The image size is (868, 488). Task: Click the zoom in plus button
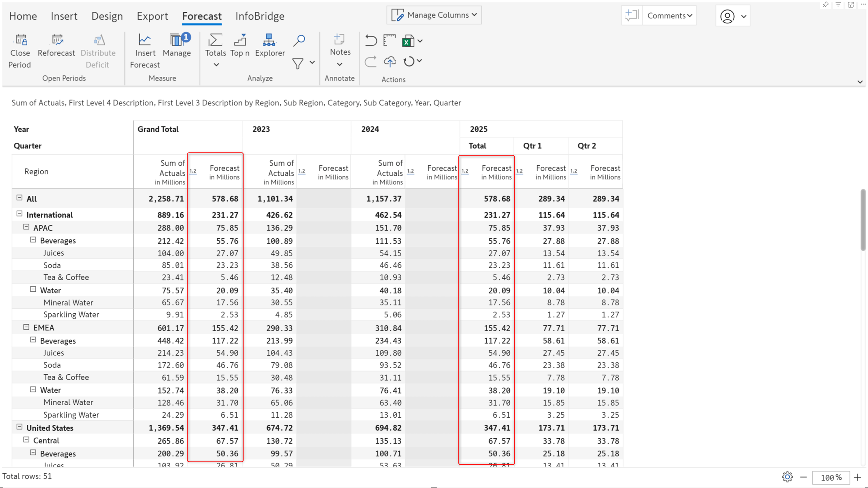(857, 477)
